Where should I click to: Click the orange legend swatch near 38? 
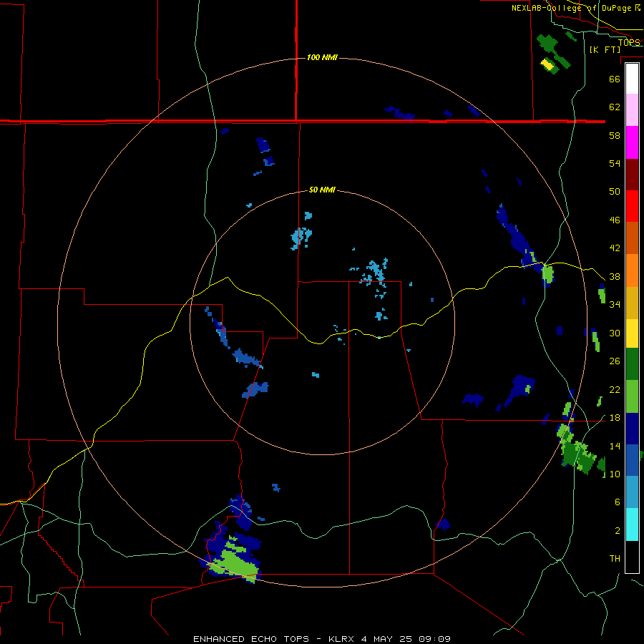[632, 270]
